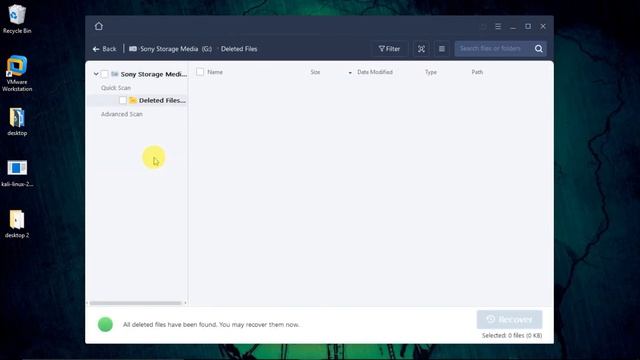
Task: Check the Sony Storage Media checkbox
Action: click(105, 74)
